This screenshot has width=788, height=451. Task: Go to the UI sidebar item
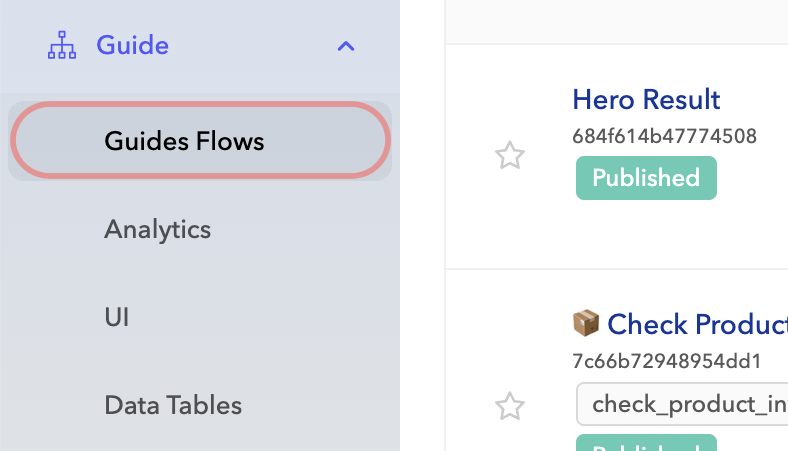coord(117,317)
